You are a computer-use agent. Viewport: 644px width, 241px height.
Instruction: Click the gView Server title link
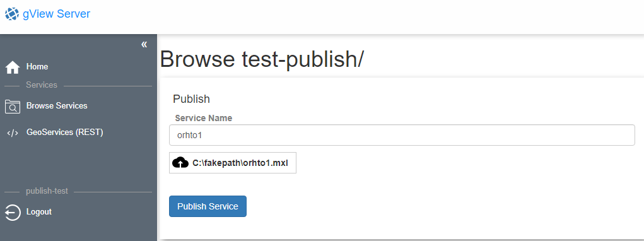point(56,14)
